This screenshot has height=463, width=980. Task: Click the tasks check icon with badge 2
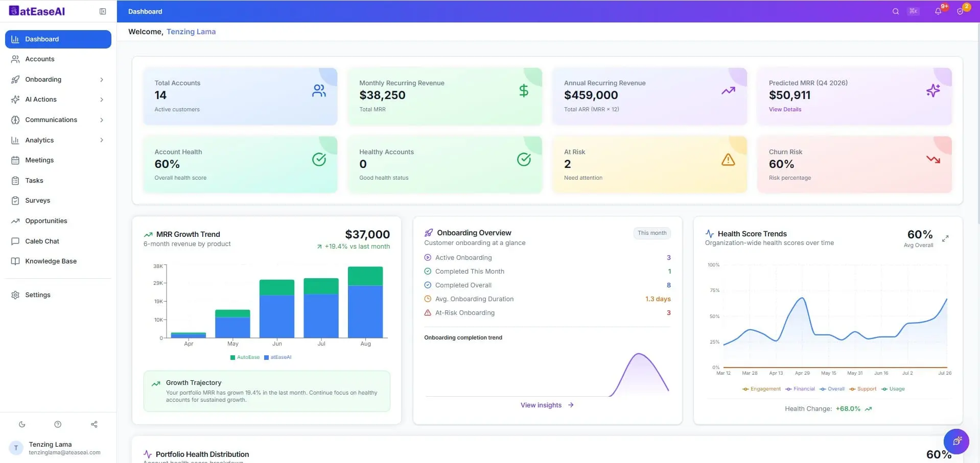tap(960, 11)
